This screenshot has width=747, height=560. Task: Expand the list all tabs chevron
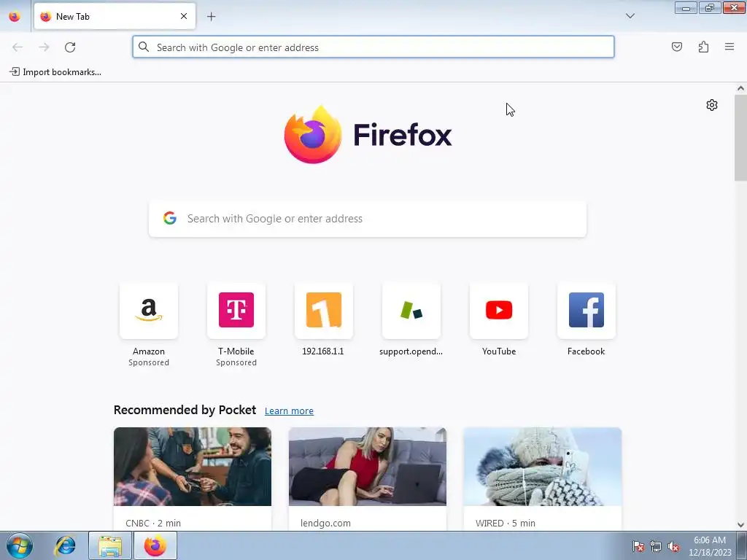(x=630, y=16)
